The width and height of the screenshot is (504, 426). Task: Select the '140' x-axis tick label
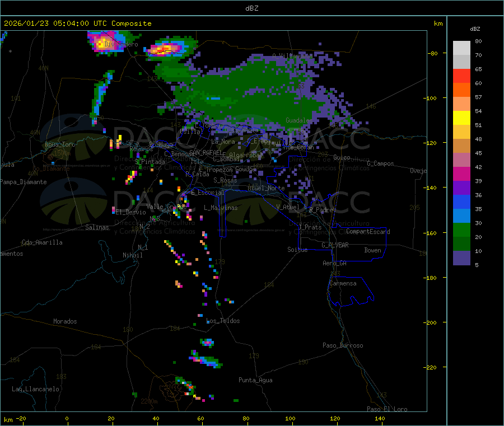[x=380, y=418]
